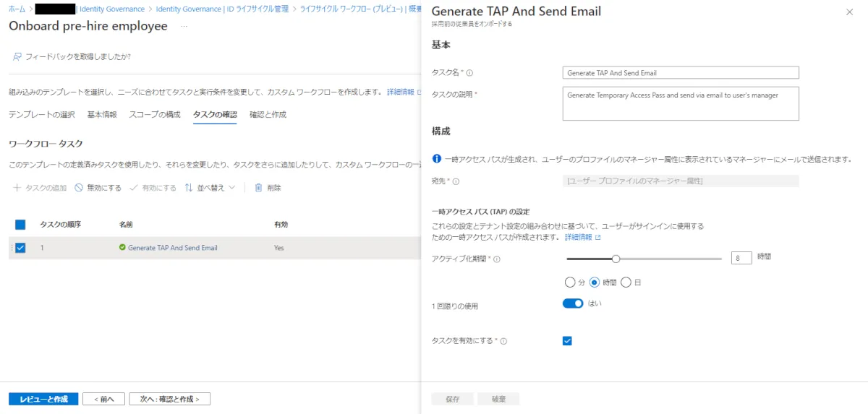
Task: Click the info icon beside タスクを有効にする
Action: point(503,341)
